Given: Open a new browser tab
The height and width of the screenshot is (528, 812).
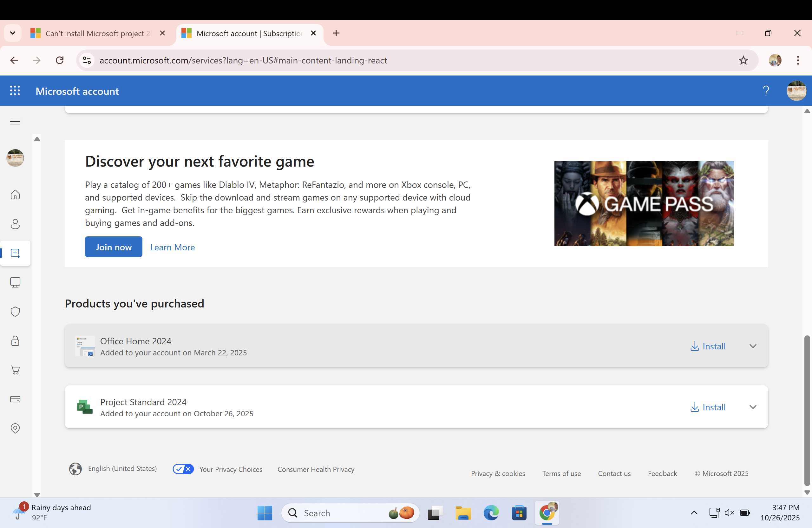Looking at the screenshot, I should [x=336, y=33].
